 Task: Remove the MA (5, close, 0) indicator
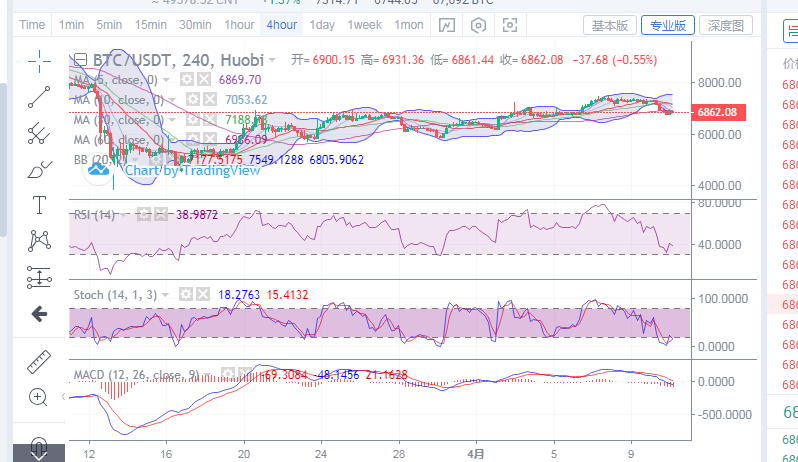coord(204,79)
